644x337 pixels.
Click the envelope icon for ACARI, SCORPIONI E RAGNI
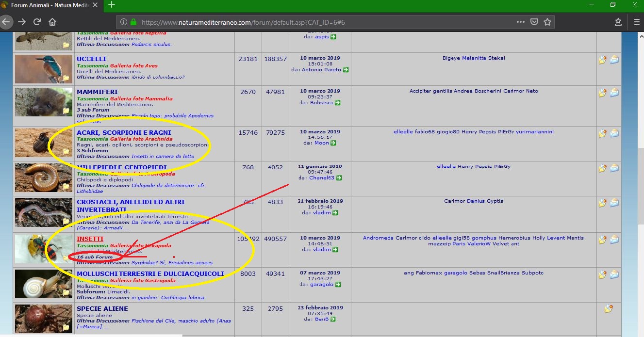click(614, 133)
